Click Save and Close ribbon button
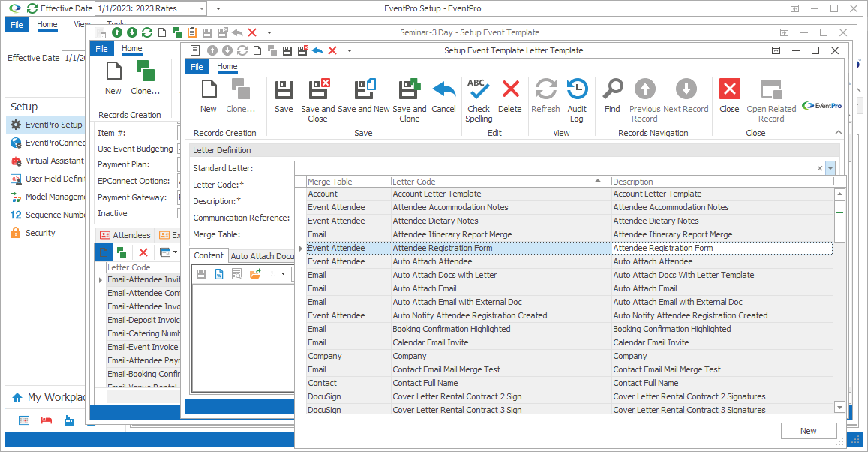 tap(318, 101)
